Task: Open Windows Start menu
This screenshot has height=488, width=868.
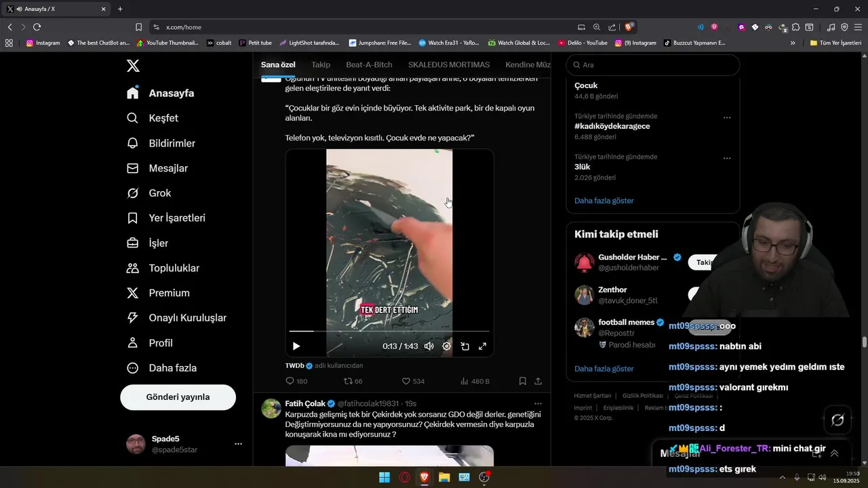Action: 384,477
